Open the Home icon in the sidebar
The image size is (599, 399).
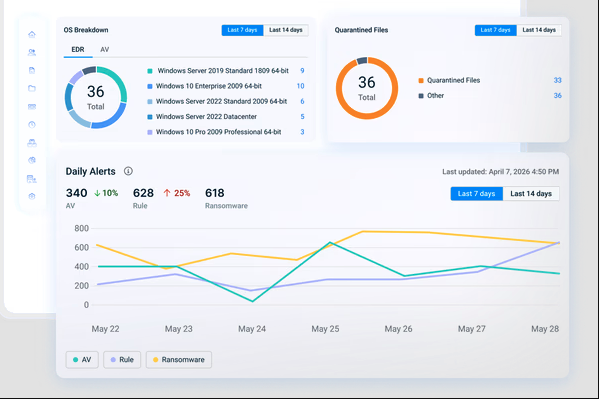click(x=32, y=34)
